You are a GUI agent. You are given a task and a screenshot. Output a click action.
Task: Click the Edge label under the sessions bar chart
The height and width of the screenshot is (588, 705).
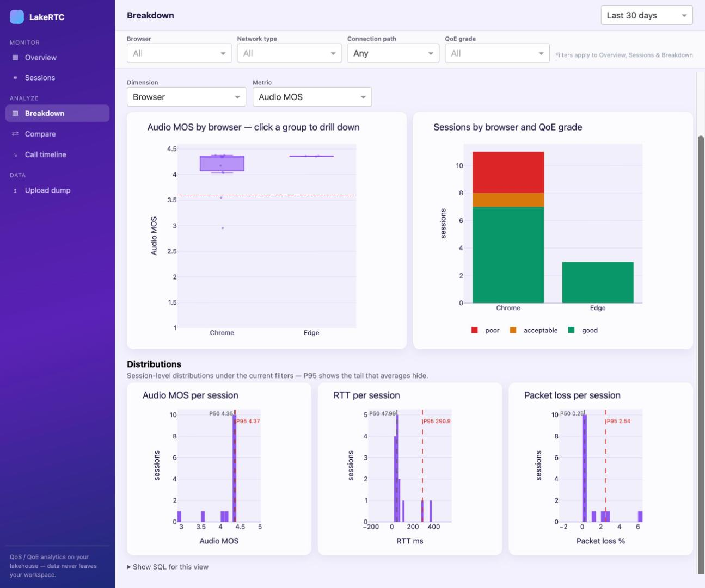click(x=598, y=308)
